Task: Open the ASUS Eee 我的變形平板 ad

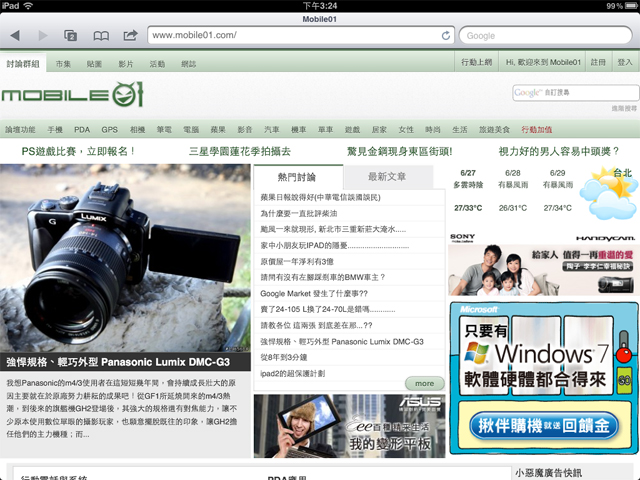Action: pos(349,426)
